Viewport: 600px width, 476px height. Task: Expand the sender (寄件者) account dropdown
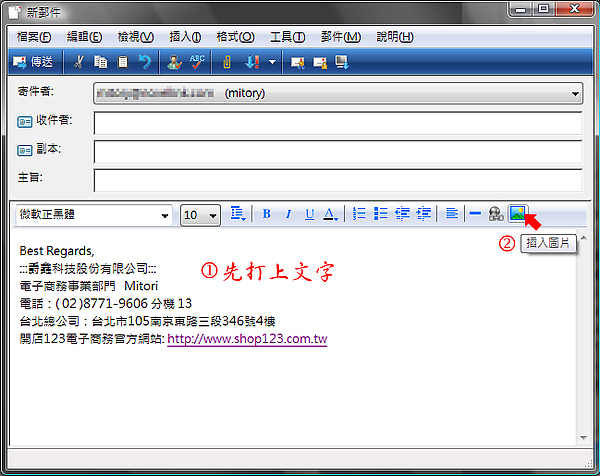pos(575,93)
